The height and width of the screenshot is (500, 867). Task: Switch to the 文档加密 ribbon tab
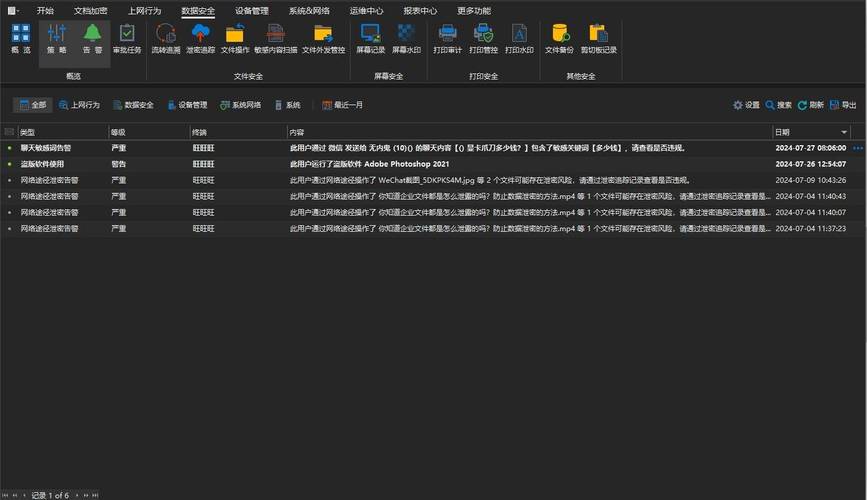90,10
